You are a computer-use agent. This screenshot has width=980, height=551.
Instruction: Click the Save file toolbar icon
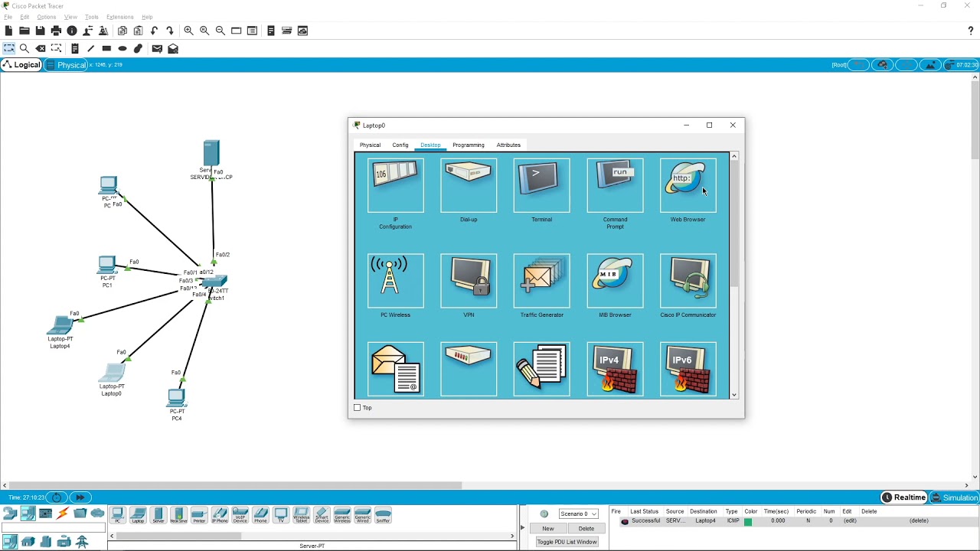(x=40, y=31)
